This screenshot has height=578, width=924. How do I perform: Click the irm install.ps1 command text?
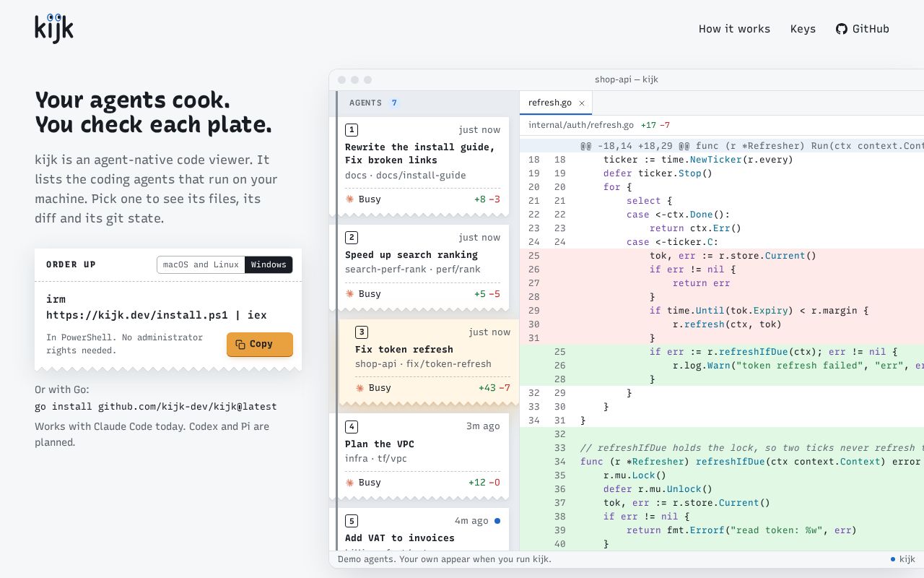click(157, 307)
